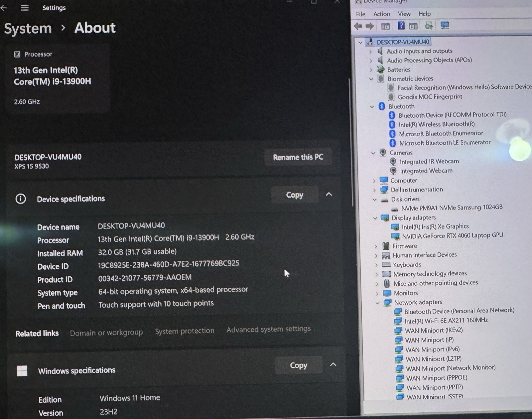
Task: Go to System in the breadcrumb
Action: pos(28,29)
